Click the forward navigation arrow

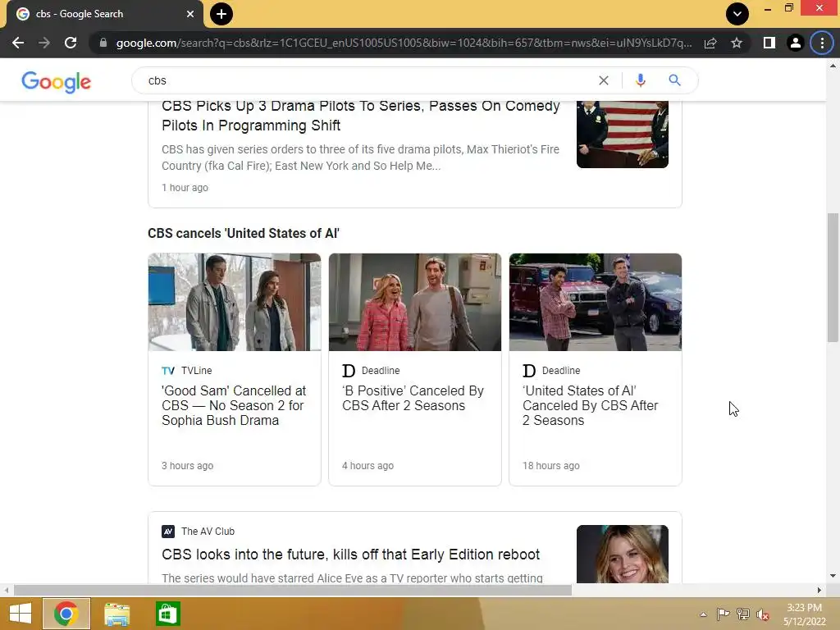click(44, 43)
